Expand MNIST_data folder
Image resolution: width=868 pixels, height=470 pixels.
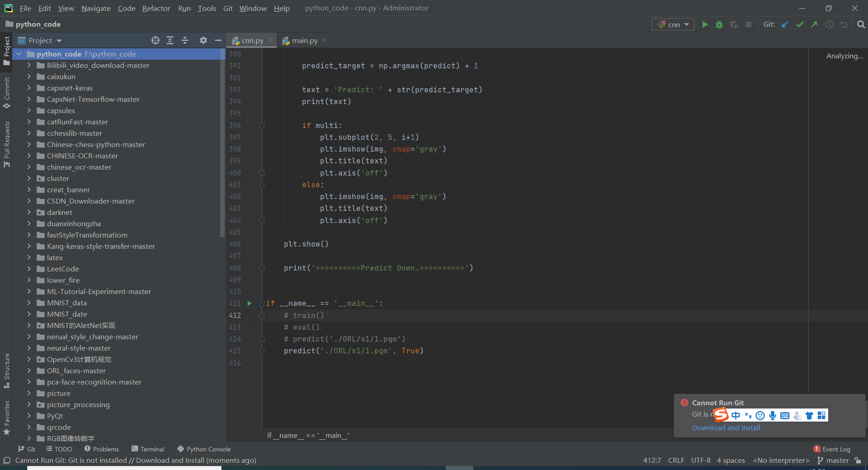[x=29, y=303]
